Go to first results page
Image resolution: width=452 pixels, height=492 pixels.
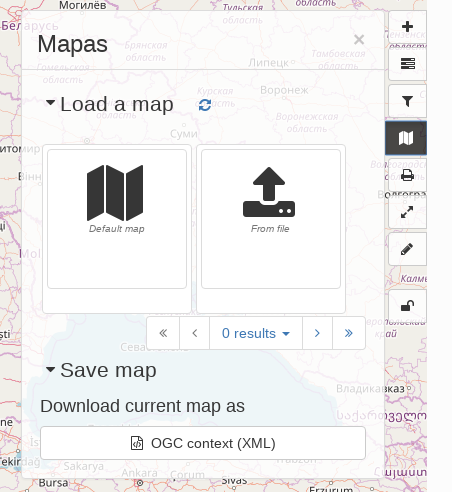[x=163, y=333]
